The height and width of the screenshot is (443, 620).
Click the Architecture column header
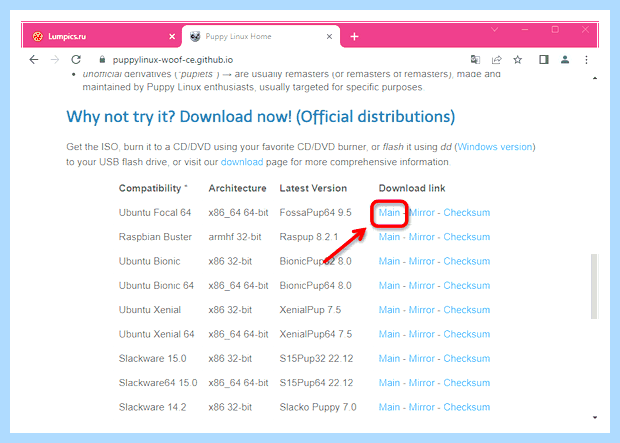click(238, 188)
